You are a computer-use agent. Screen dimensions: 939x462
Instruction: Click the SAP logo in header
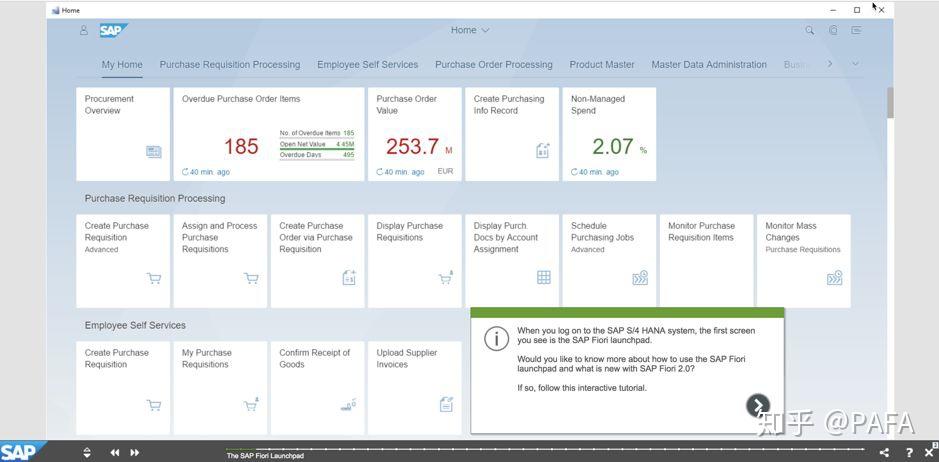click(x=113, y=31)
